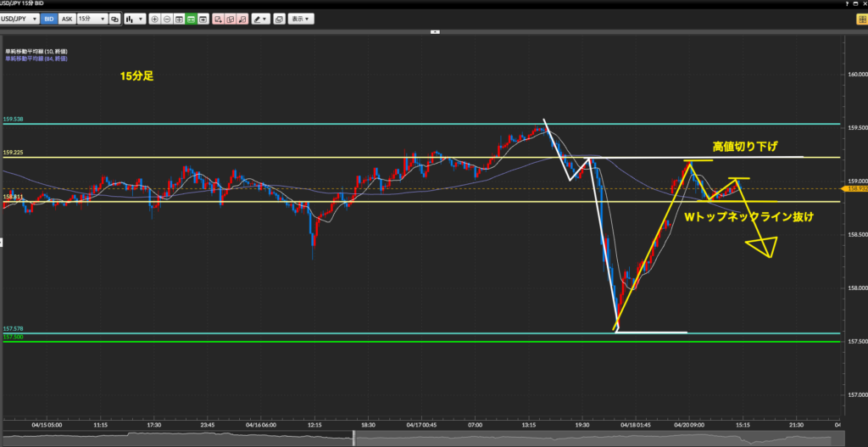
Task: Open the USD/JPY currency pair dropdown
Action: pos(19,19)
